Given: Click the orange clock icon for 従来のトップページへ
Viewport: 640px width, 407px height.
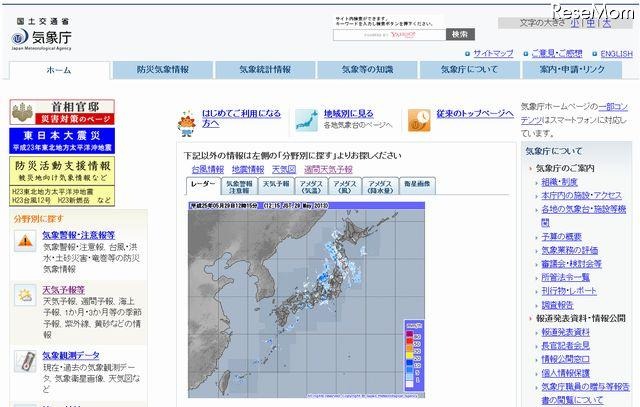Looking at the screenshot, I should coord(419,120).
